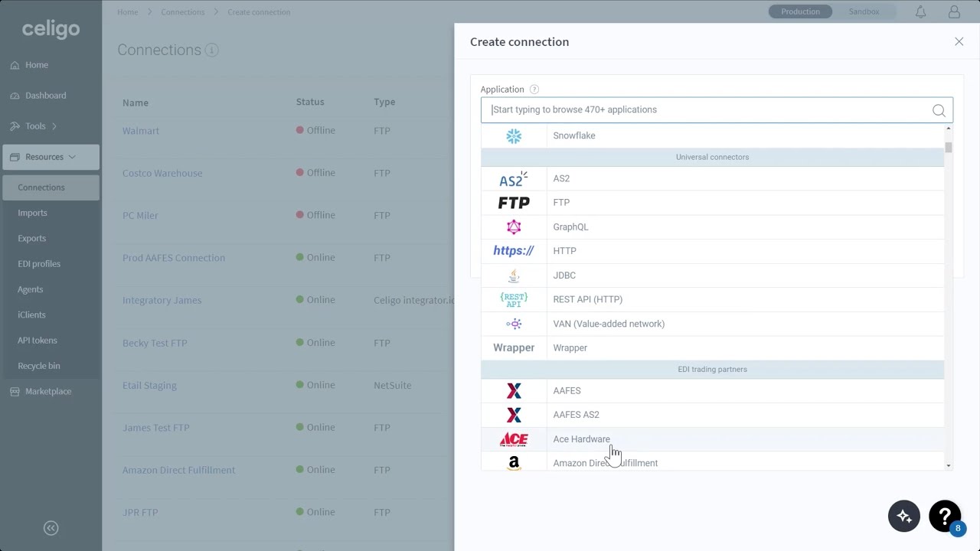
Task: Click the FTP logo icon
Action: [x=514, y=203]
